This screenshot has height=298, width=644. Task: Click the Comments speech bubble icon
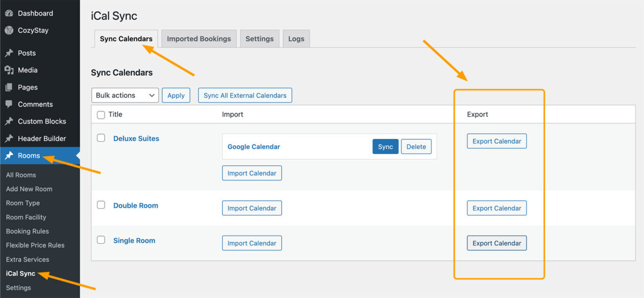click(9, 104)
